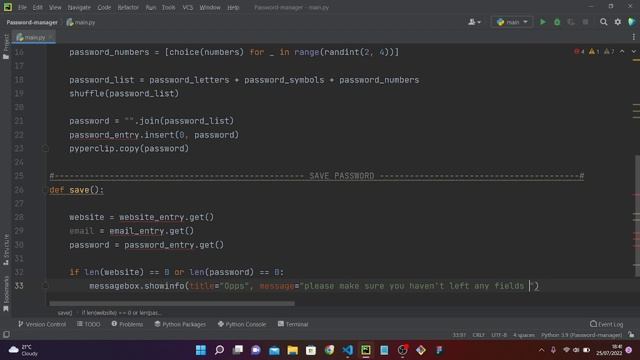
Task: Click the Python 3.9 interpreter status widget
Action: (x=581, y=335)
